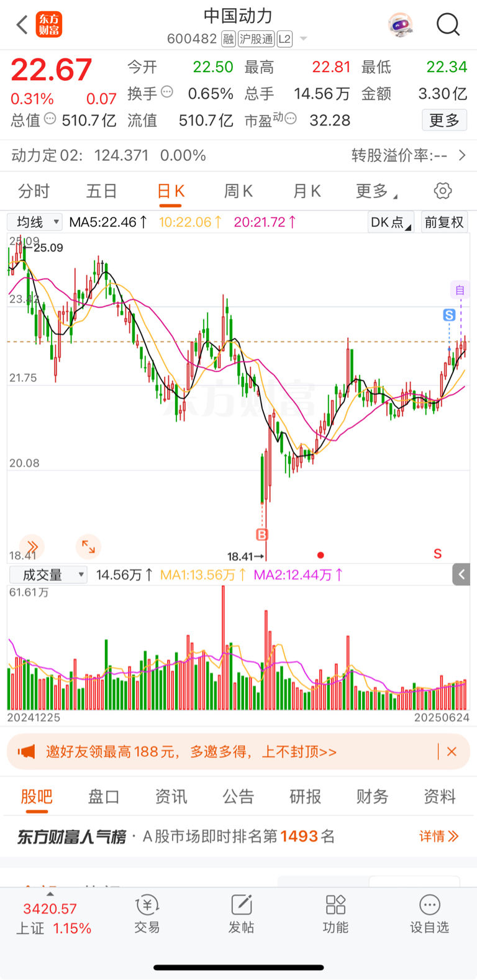This screenshot has width=477, height=980.
Task: Tap start date 20241225 label
Action: (x=34, y=717)
